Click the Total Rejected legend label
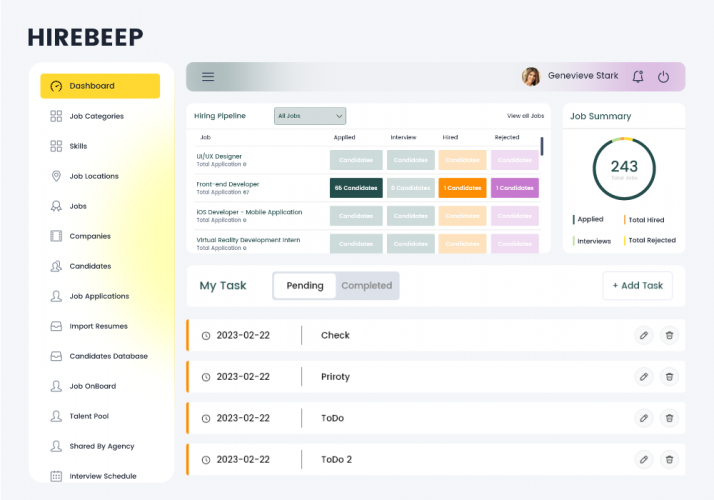This screenshot has height=500, width=714. pyautogui.click(x=652, y=240)
